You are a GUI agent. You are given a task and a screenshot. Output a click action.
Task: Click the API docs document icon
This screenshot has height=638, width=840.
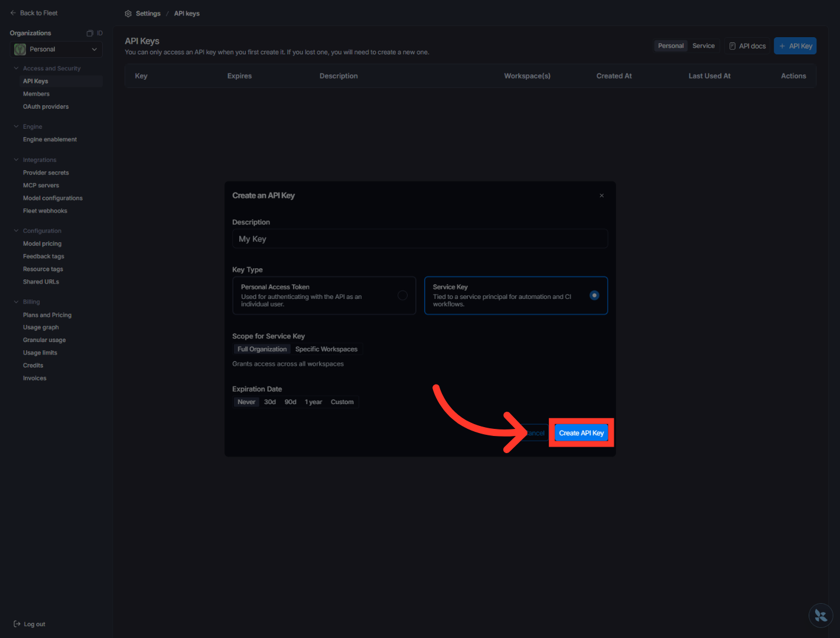(732, 46)
